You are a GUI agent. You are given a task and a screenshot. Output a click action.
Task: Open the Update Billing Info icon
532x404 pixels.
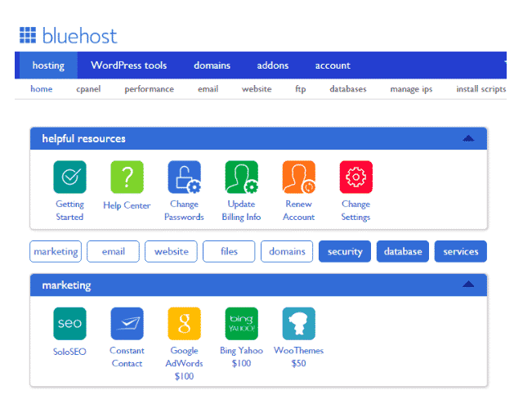tap(242, 177)
